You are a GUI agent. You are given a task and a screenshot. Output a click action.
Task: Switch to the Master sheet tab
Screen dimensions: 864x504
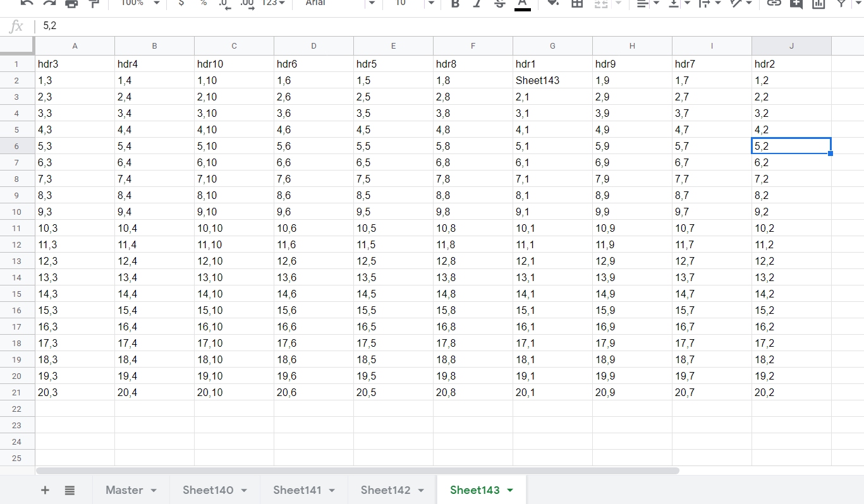tap(124, 490)
